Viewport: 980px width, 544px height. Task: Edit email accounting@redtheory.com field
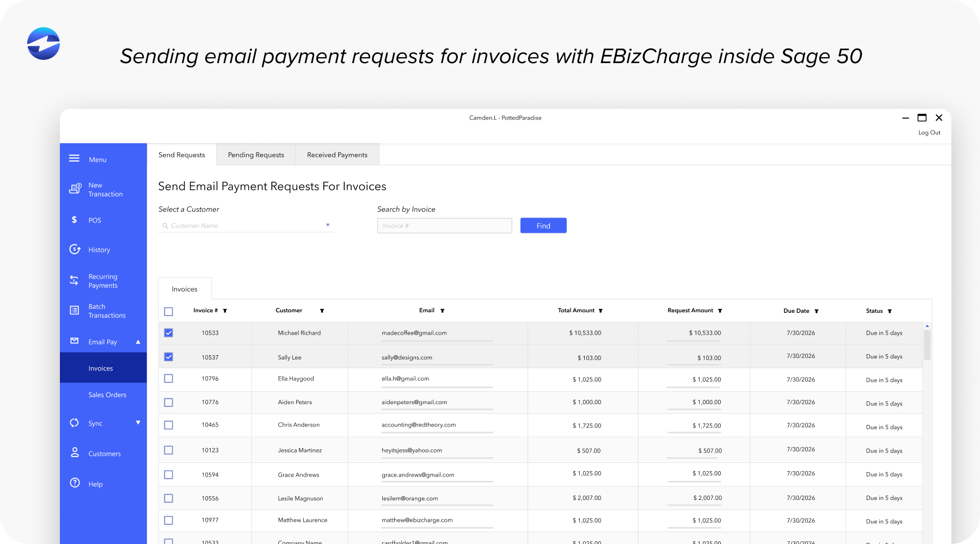click(x=437, y=426)
